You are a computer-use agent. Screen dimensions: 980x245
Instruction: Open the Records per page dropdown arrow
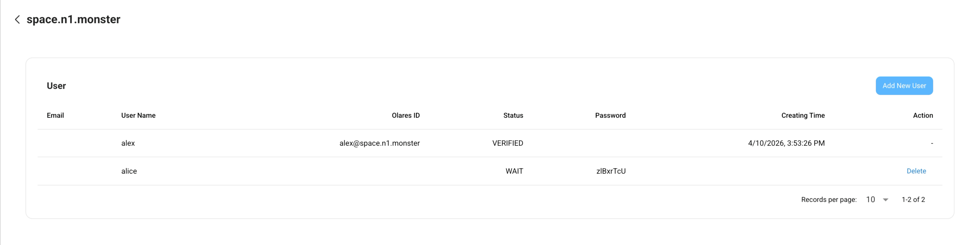(x=885, y=200)
